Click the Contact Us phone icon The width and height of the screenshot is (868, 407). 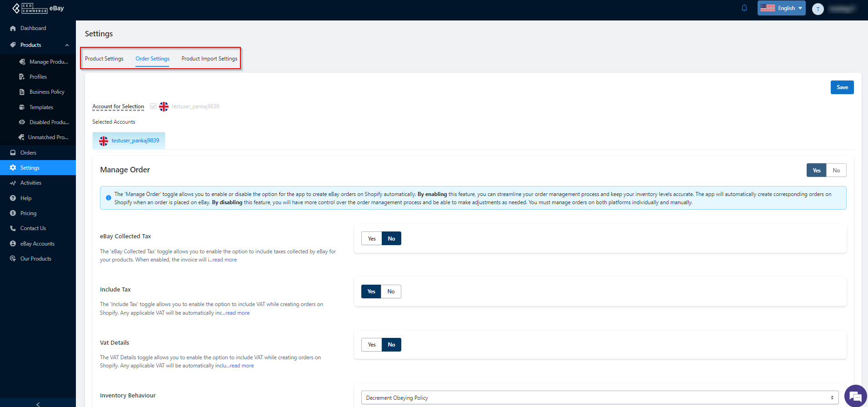[13, 228]
